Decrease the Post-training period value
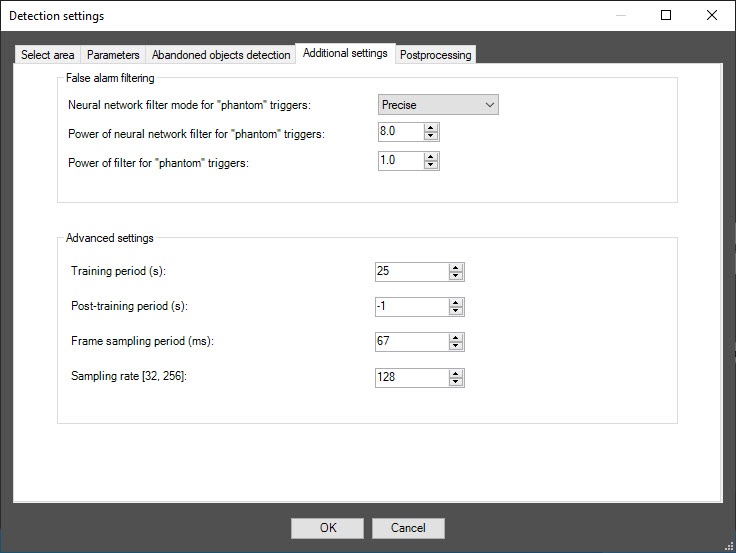The height and width of the screenshot is (553, 736). pos(456,311)
